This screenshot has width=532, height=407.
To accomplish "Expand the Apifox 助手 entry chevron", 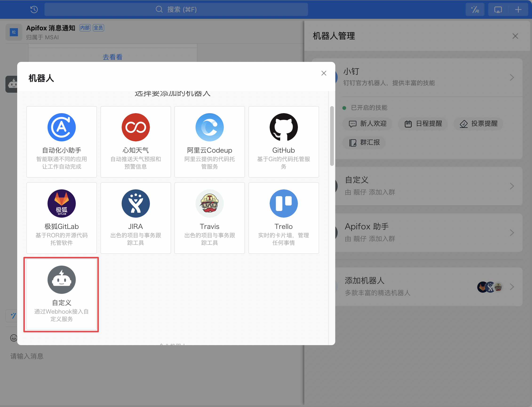I will point(512,233).
